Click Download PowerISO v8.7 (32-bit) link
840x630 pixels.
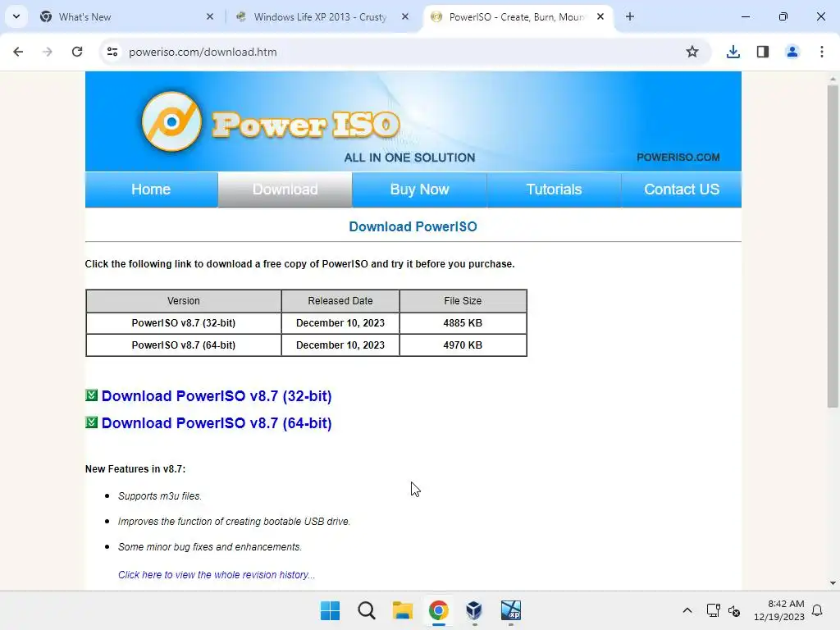coord(217,396)
